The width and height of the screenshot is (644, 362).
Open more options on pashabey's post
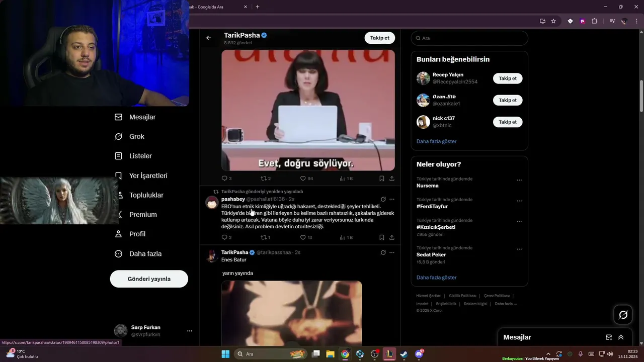[x=392, y=199]
